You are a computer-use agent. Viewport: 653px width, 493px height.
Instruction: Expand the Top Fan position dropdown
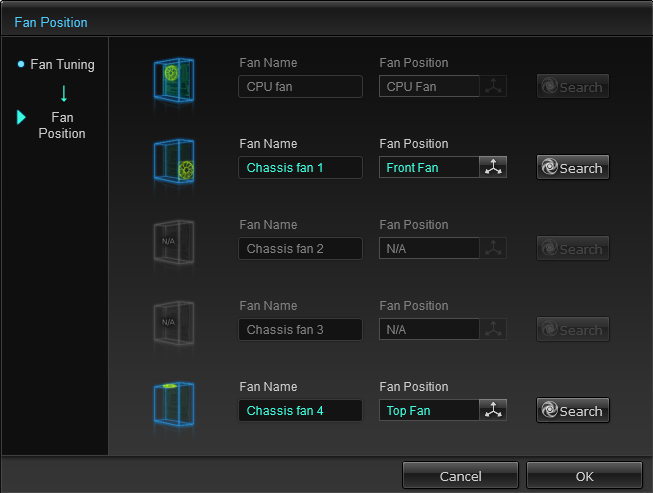(429, 410)
